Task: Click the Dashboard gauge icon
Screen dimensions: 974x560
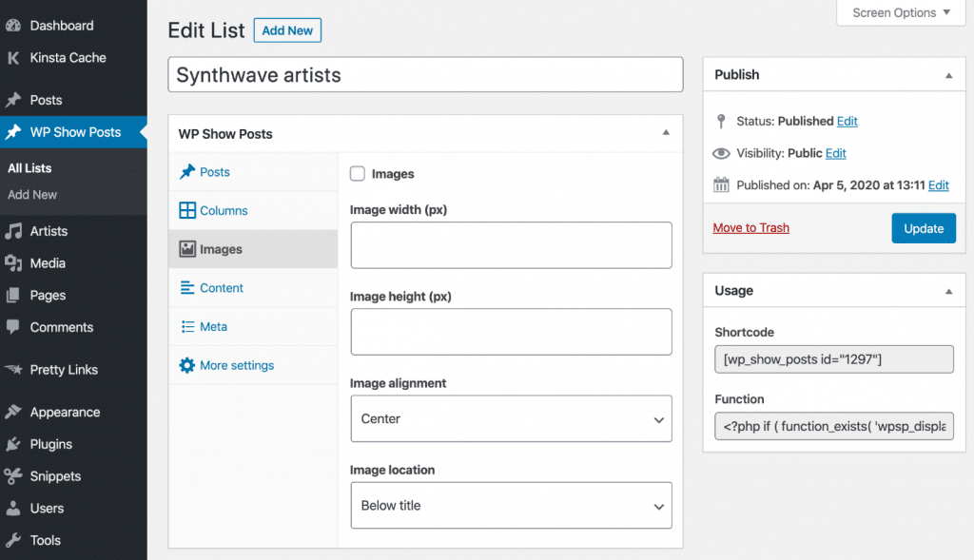Action: (x=13, y=26)
